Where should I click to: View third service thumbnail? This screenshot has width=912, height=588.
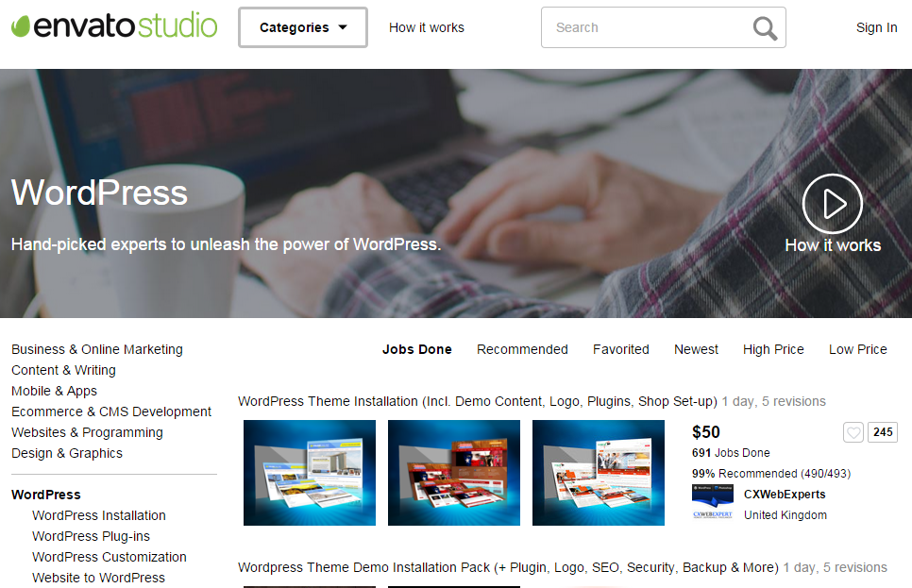(598, 473)
